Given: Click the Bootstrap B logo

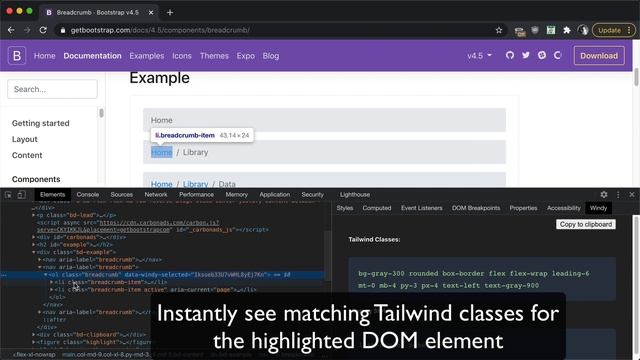Looking at the screenshot, I should (x=17, y=56).
